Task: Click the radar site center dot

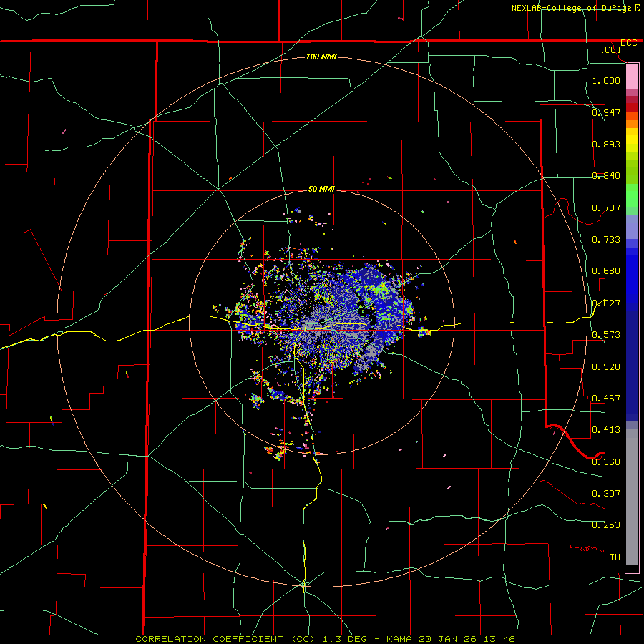Action: coord(322,321)
